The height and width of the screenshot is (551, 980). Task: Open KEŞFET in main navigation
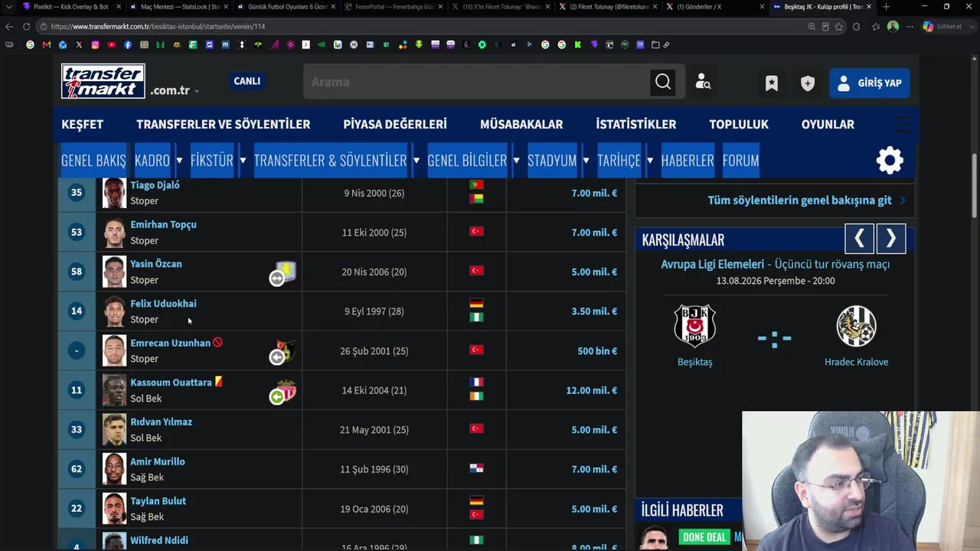pyautogui.click(x=82, y=124)
